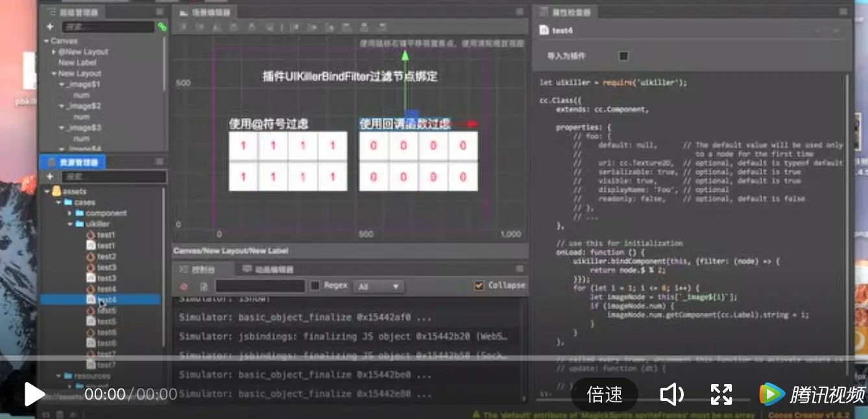Click the test4 script icon in inspector
The width and height of the screenshot is (868, 419).
point(544,30)
